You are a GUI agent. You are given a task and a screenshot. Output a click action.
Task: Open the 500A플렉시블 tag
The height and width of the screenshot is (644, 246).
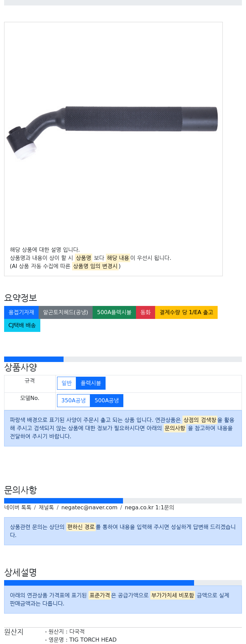[114, 312]
